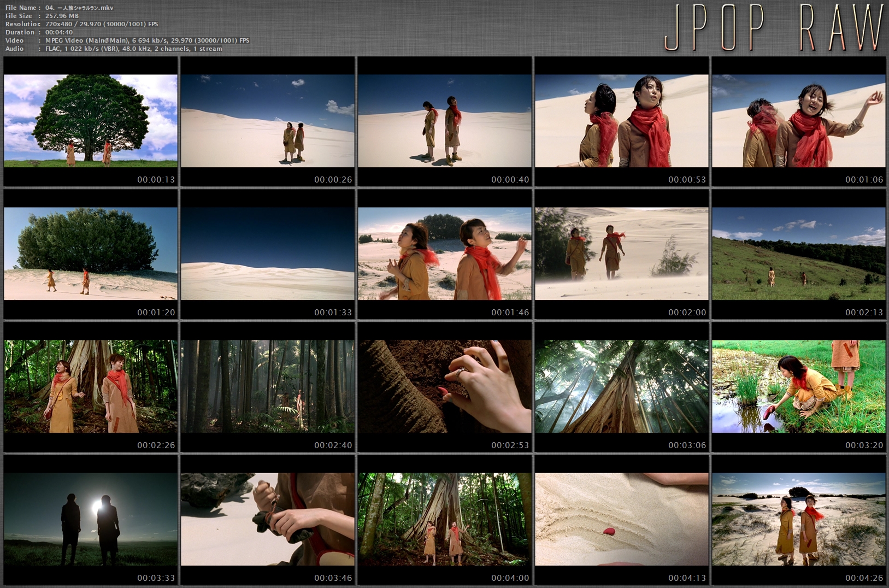
Task: Click the video value 'MPEG Video (Main@Main)'
Action: pos(87,40)
